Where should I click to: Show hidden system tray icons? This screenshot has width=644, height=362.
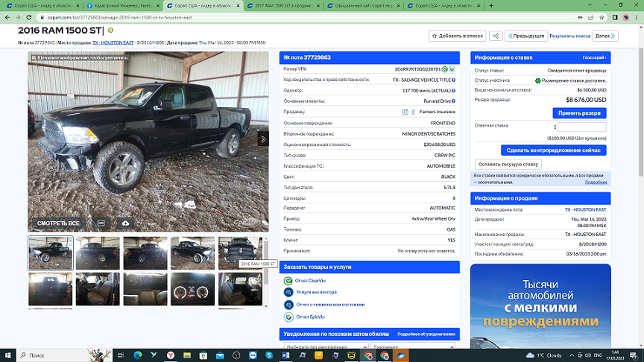point(571,355)
